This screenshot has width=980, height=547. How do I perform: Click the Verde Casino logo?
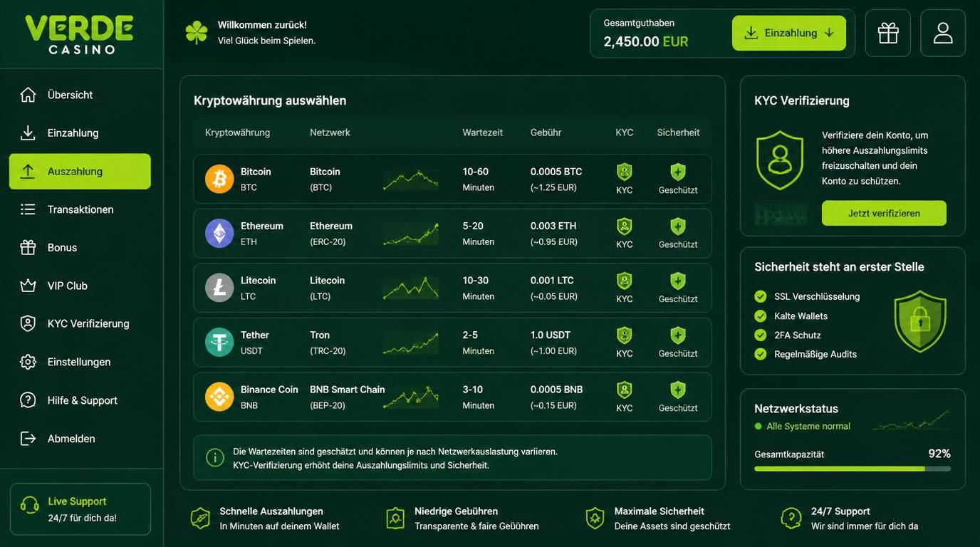click(79, 34)
